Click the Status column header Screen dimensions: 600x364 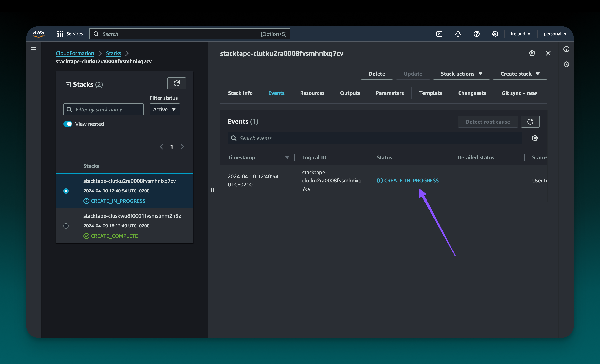click(384, 158)
